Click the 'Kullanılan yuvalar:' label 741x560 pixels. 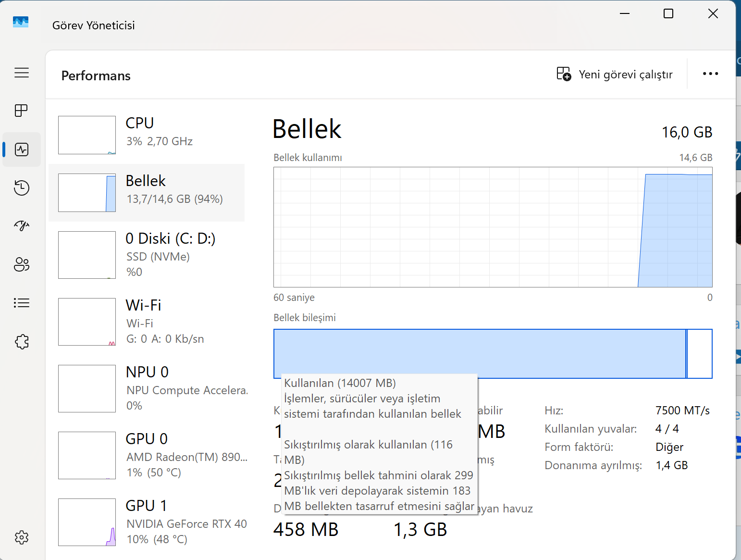[x=591, y=429]
